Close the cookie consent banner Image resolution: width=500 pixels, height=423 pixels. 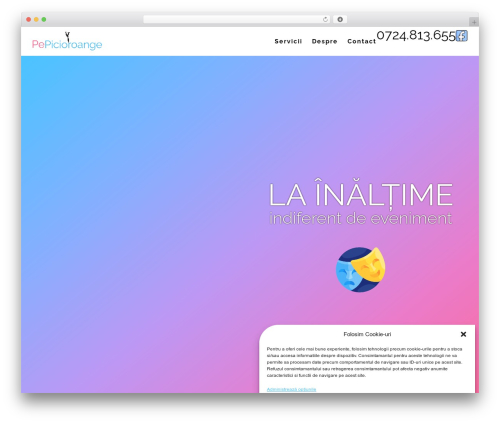463,334
